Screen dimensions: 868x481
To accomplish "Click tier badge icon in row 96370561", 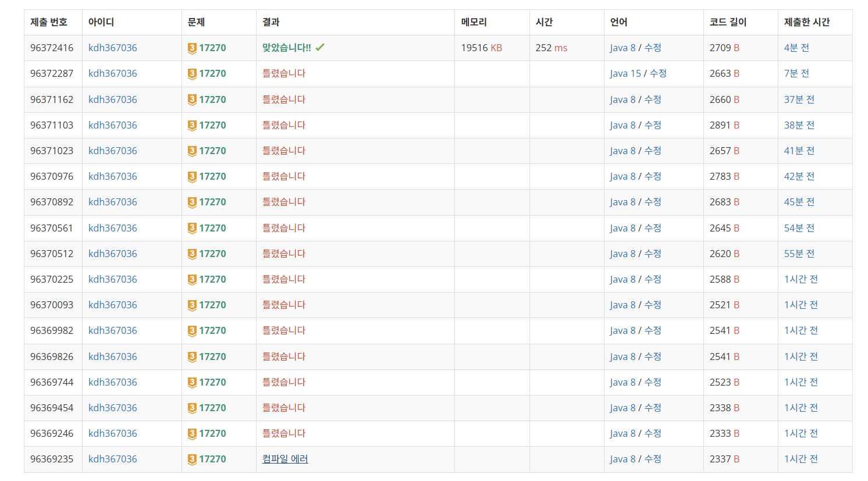I will [x=192, y=229].
